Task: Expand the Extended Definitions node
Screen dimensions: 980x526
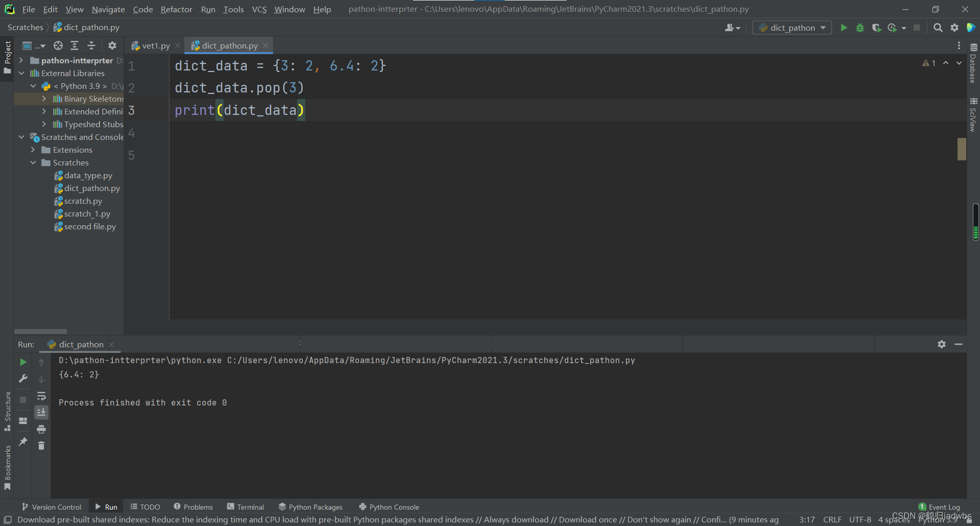Action: tap(44, 111)
